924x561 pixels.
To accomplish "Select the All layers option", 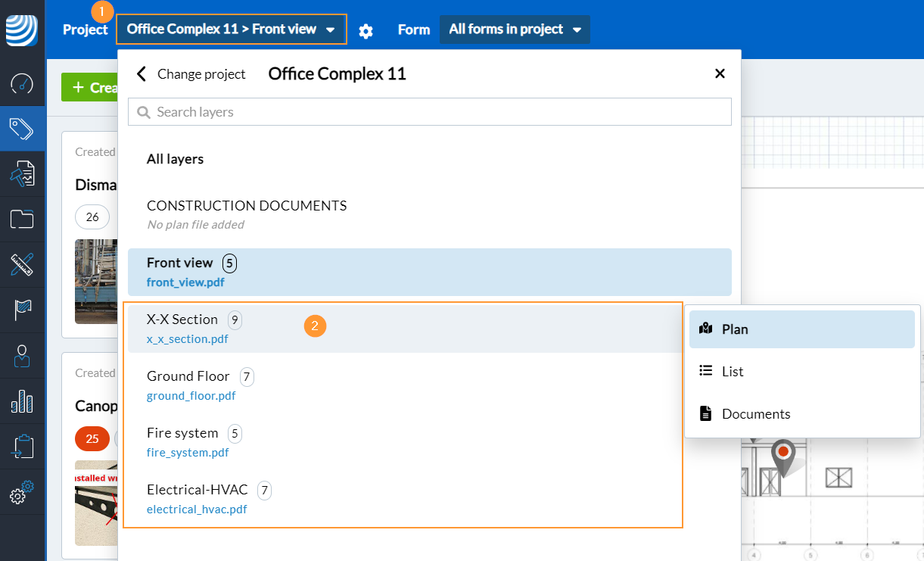I will 175,159.
